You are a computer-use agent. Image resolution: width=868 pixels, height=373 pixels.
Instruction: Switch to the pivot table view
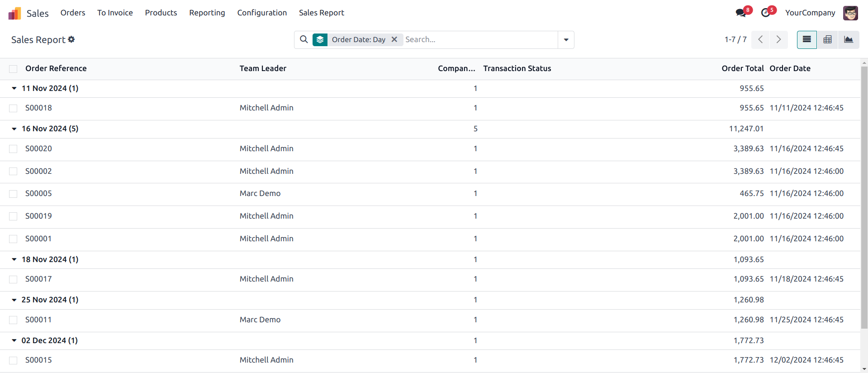[827, 39]
